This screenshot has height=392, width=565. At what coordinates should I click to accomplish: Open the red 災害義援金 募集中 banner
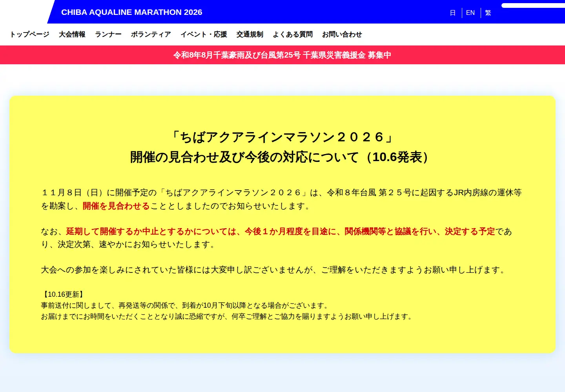[x=282, y=55]
